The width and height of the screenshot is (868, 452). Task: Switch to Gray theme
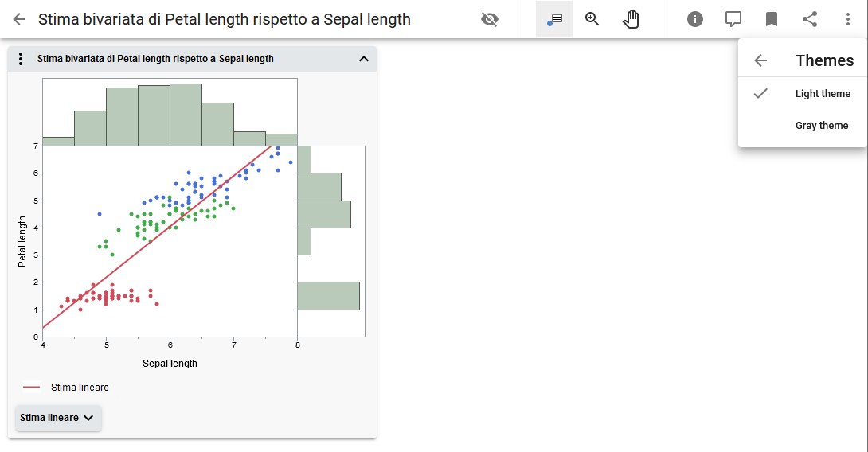pyautogui.click(x=821, y=126)
